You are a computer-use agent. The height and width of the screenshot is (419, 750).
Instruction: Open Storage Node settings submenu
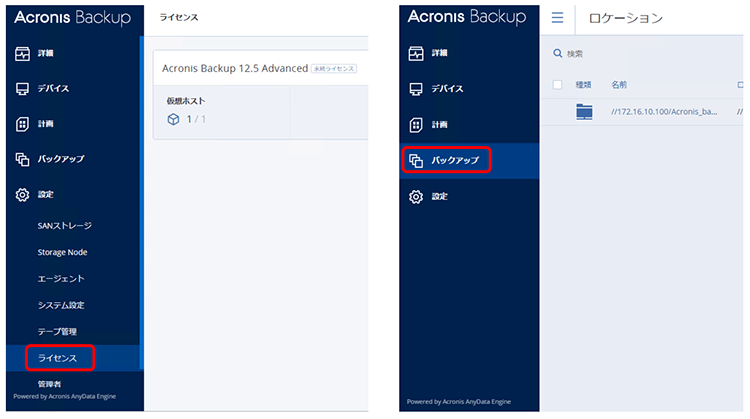coord(62,252)
